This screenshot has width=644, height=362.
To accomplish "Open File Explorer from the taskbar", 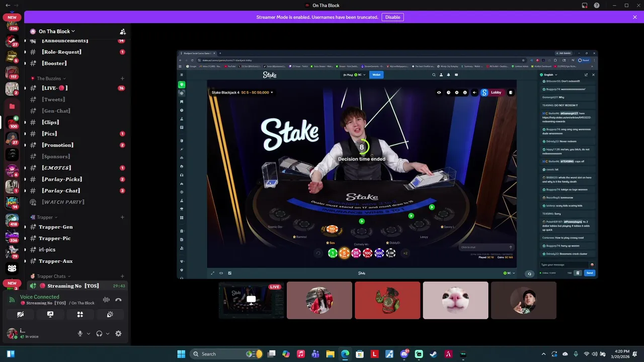I will (x=330, y=354).
